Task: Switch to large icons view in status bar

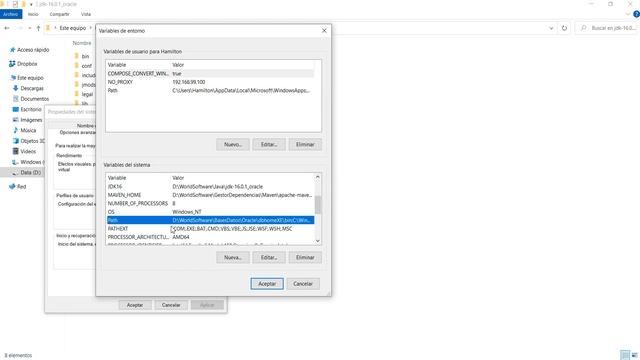Action: tap(634, 355)
